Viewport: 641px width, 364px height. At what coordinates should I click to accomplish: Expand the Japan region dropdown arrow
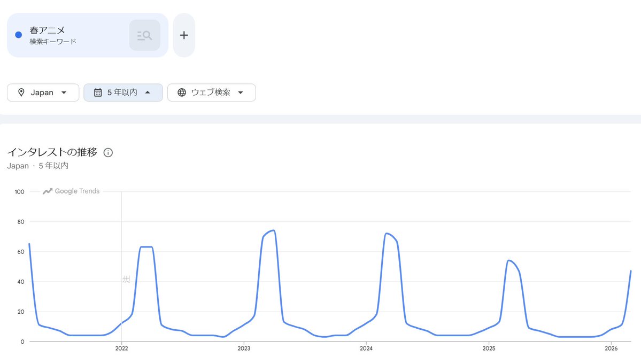pos(64,92)
